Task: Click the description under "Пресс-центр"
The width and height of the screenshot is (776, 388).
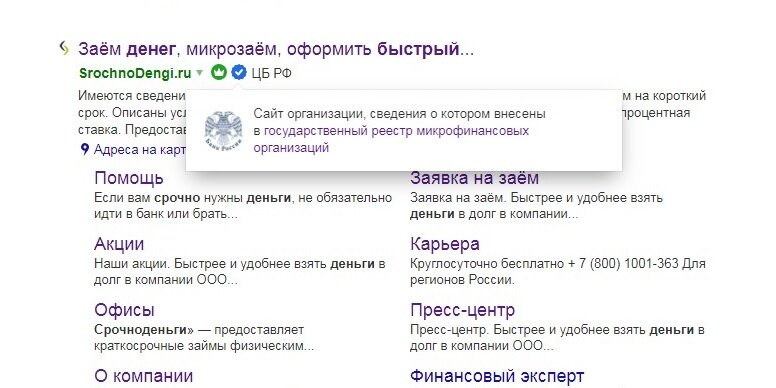Action: [x=557, y=338]
